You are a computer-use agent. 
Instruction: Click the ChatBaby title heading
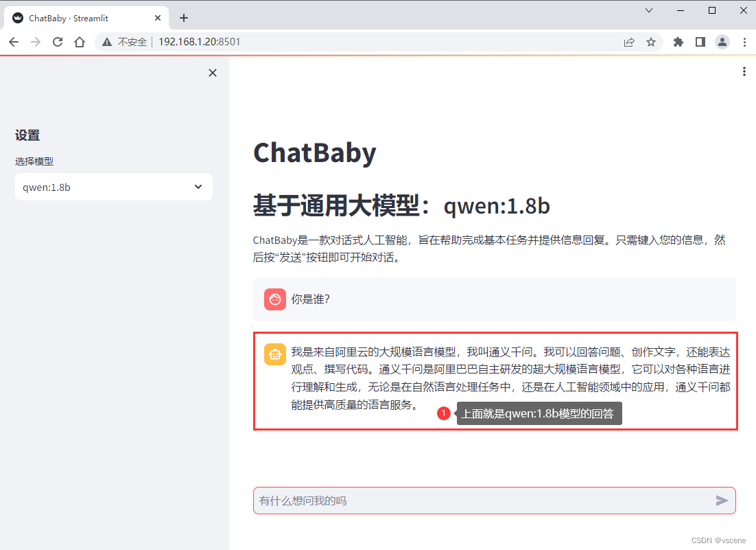(315, 153)
